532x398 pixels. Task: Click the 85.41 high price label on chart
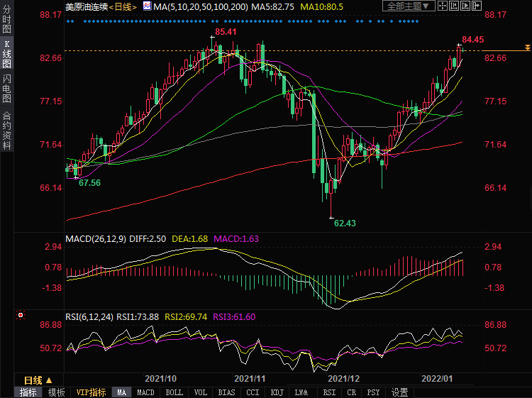click(x=226, y=32)
